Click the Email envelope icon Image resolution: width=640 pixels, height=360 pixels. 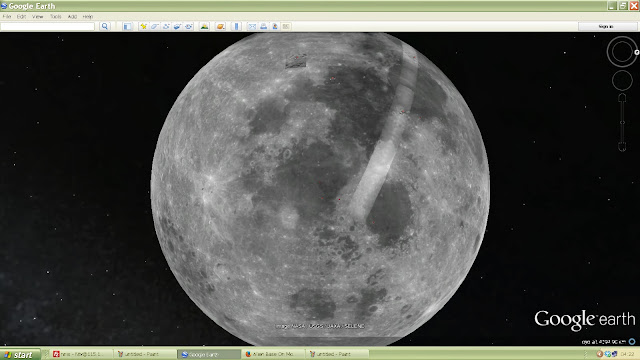[x=252, y=27]
